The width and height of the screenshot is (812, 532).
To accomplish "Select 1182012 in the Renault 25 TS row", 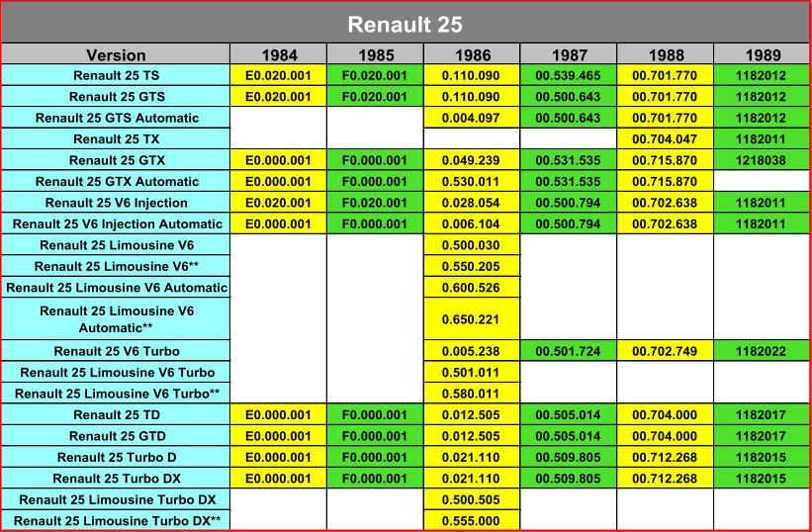I will click(763, 75).
